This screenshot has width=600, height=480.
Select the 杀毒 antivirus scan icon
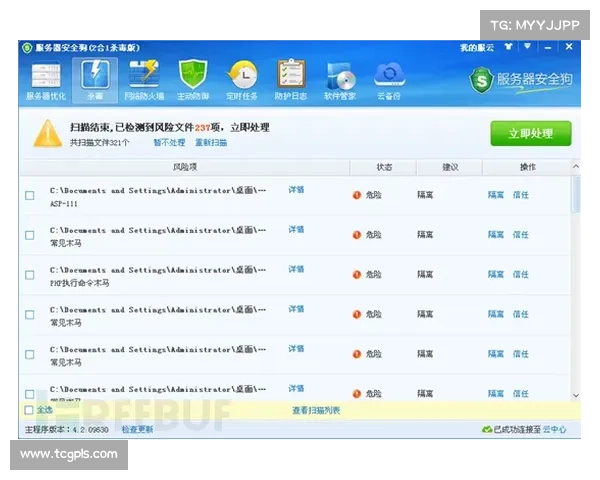(94, 80)
